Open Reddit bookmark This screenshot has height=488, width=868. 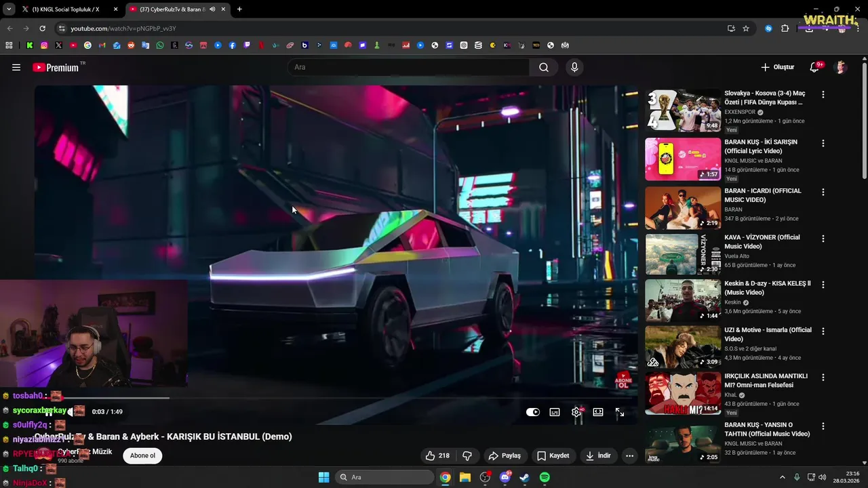coord(131,45)
